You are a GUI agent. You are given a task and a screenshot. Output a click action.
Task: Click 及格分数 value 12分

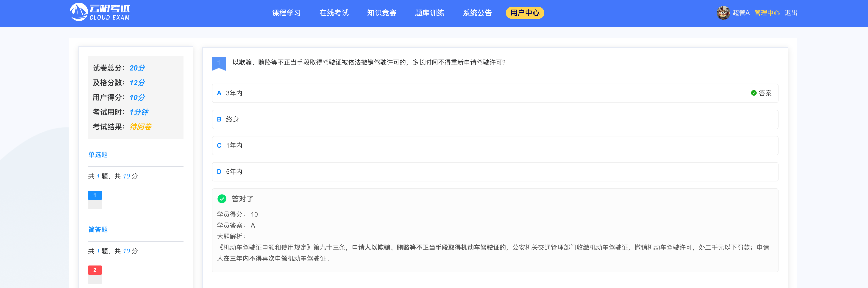[137, 83]
